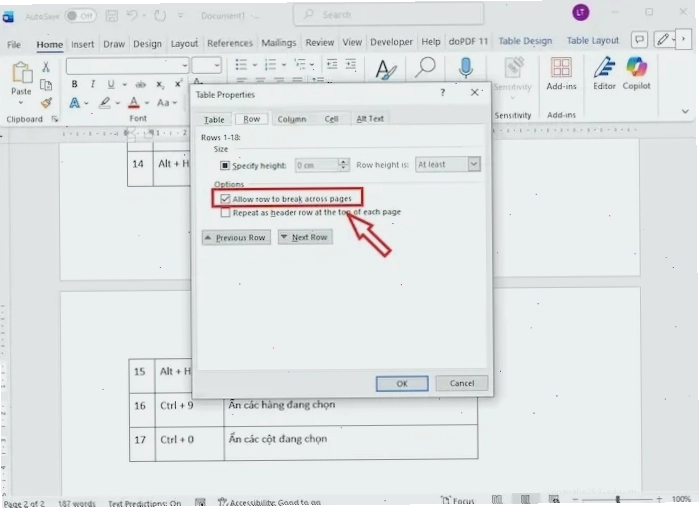699x508 pixels.
Task: Apply Subscript formatting
Action: [160, 84]
